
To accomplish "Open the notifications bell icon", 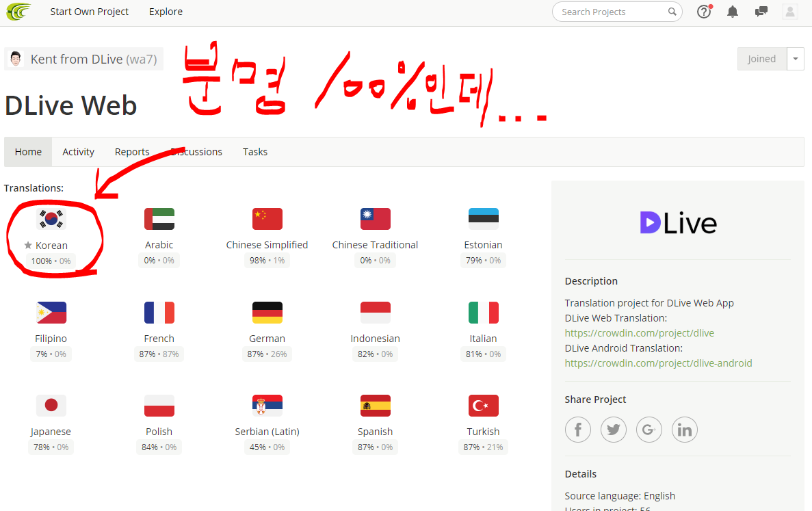I will [x=732, y=12].
